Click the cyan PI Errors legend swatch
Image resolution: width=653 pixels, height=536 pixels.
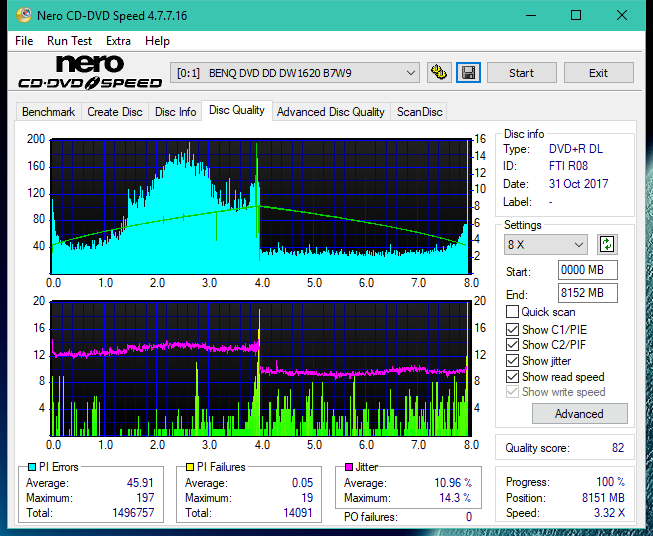pyautogui.click(x=32, y=467)
